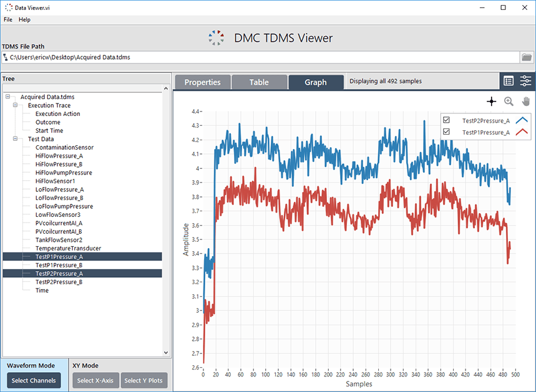Click the Amplitude y-axis label
The image size is (536, 392).
coord(186,239)
